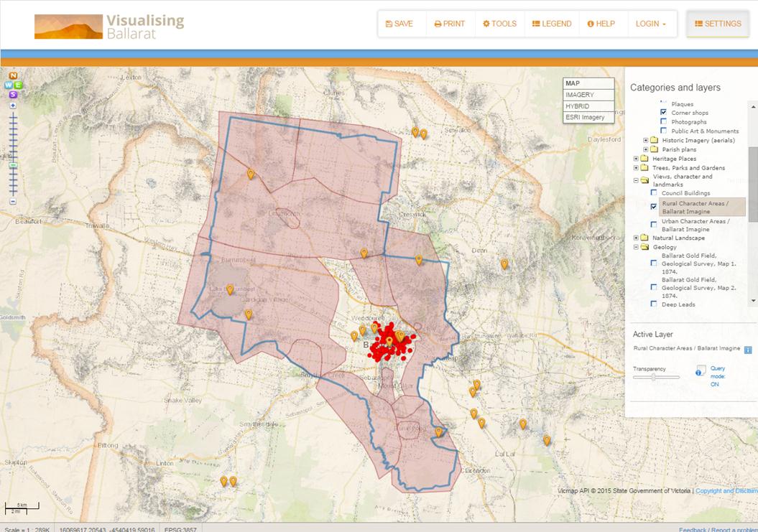Switch basemap to MAP
Viewport: 758px width, 532px height.
588,83
